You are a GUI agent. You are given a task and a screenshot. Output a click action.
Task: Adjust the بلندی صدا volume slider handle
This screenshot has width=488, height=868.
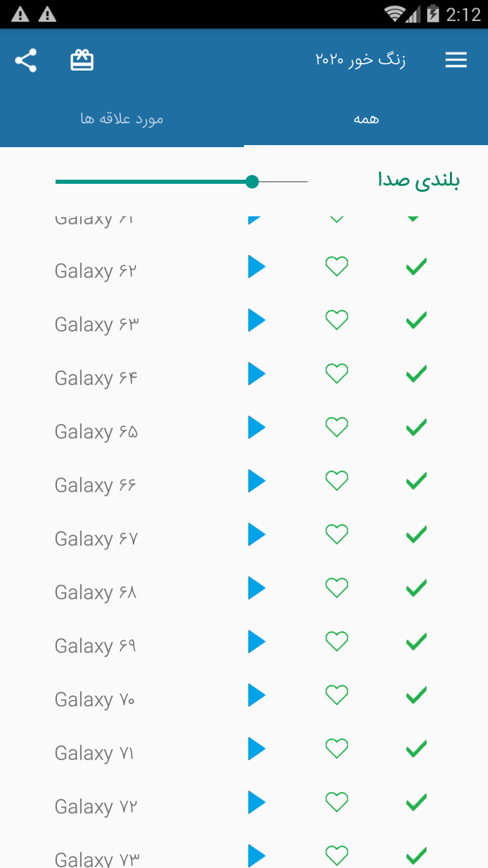(252, 182)
